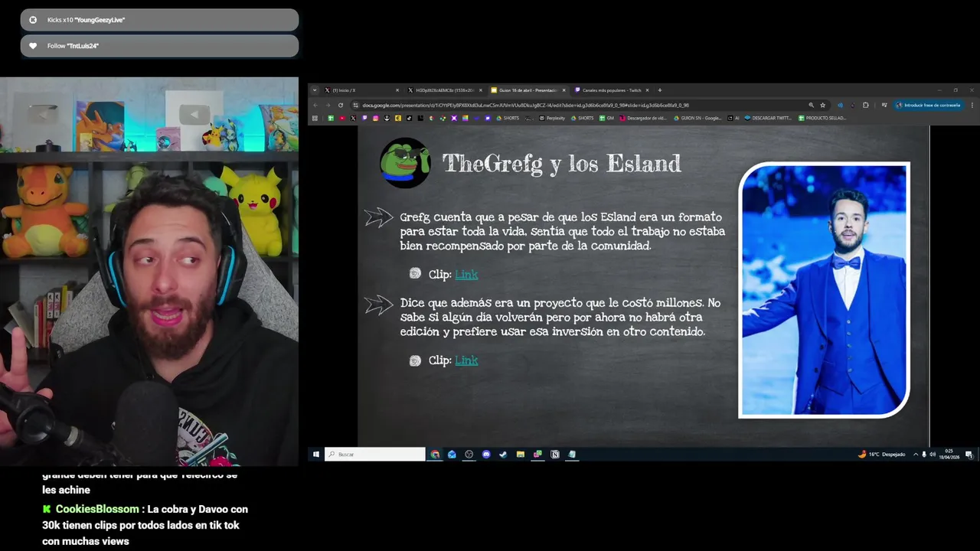
Task: Switch to the Guion 18 de abril tab
Action: 527,90
